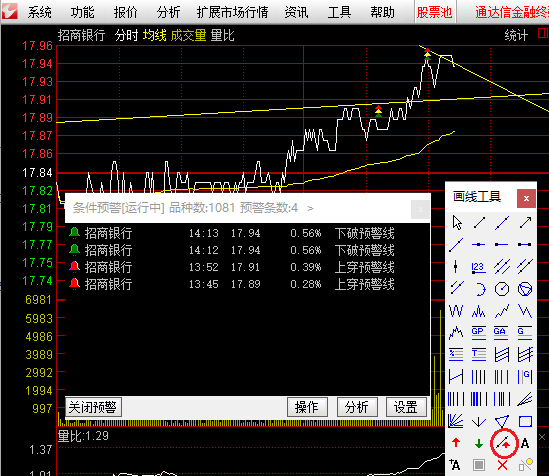
Task: Select the GA line tool
Action: point(501,332)
